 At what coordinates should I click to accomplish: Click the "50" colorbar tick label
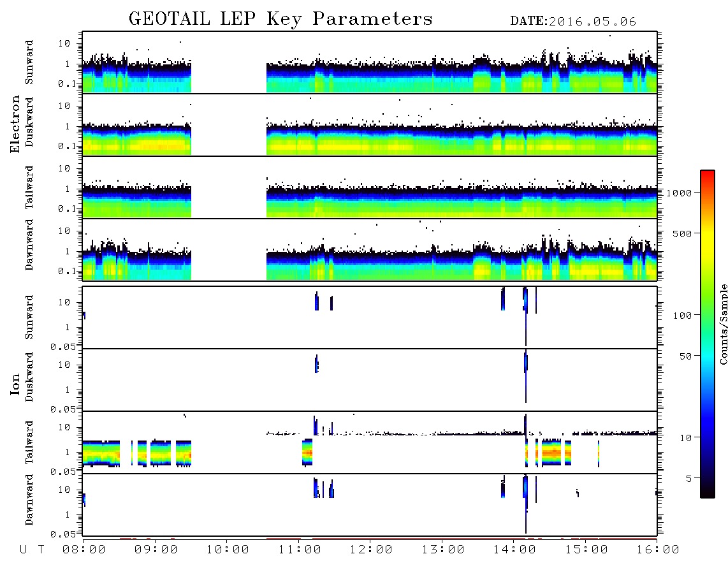(685, 356)
